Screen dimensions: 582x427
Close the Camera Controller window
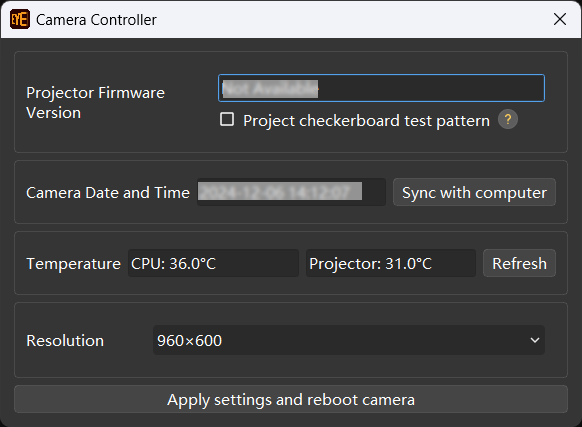coord(560,19)
